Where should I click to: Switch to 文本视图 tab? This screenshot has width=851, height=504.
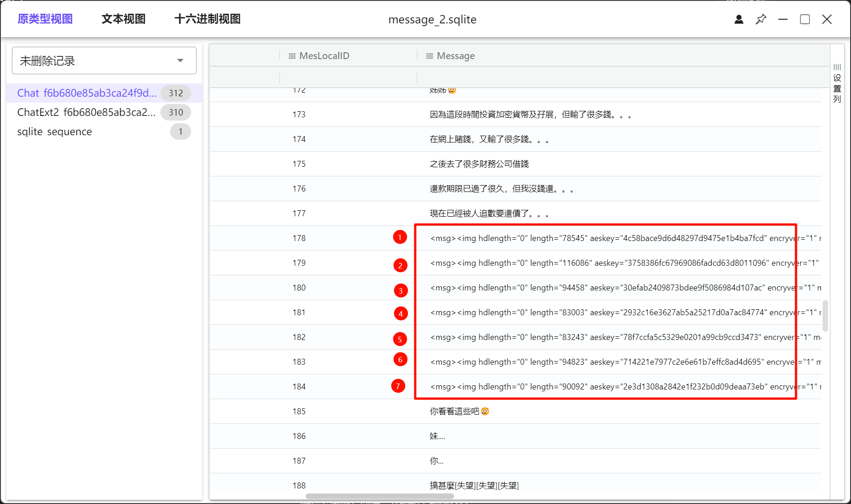tap(123, 19)
